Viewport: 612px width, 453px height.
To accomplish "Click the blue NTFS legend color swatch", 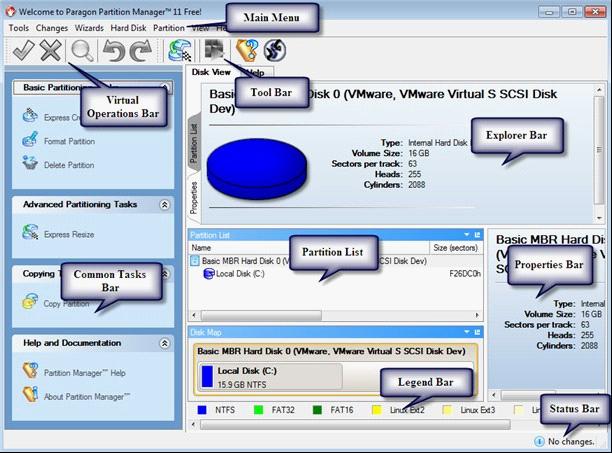I will click(x=203, y=409).
